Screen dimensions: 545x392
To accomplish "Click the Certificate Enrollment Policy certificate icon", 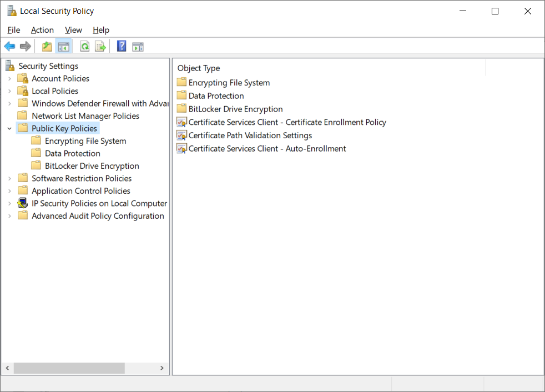I will 181,122.
